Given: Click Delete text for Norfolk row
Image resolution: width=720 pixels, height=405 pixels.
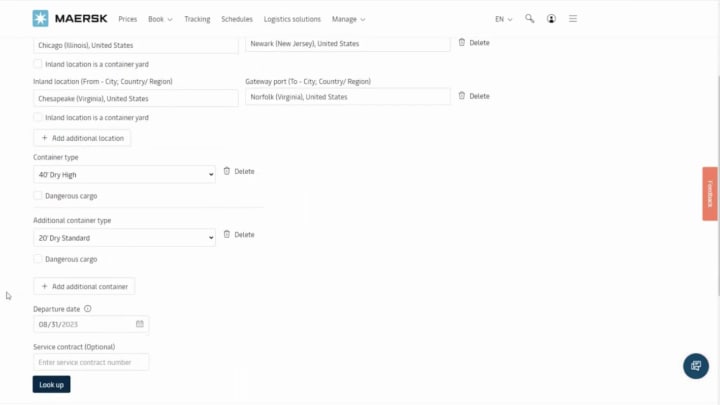Looking at the screenshot, I should (x=479, y=96).
